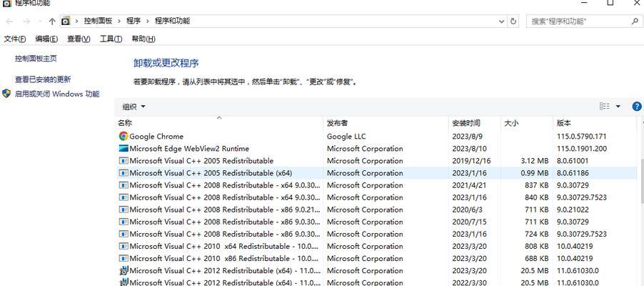Click the Google Chrome icon in the list
The width and height of the screenshot is (644, 286).
pos(124,137)
